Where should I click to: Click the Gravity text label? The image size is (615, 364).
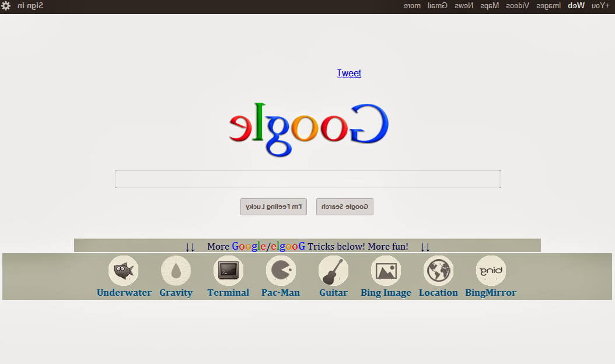(x=176, y=293)
